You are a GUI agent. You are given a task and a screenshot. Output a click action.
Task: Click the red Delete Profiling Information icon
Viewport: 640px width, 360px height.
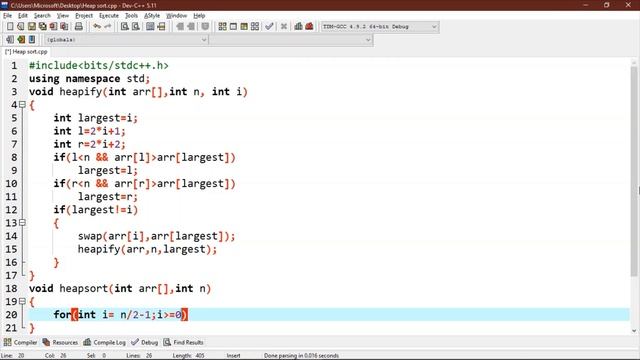[309, 27]
